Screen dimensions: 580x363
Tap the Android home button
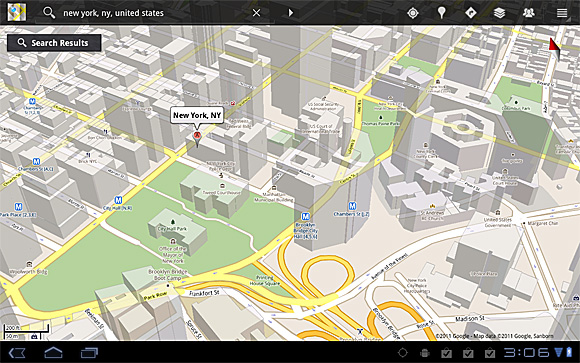pos(54,353)
